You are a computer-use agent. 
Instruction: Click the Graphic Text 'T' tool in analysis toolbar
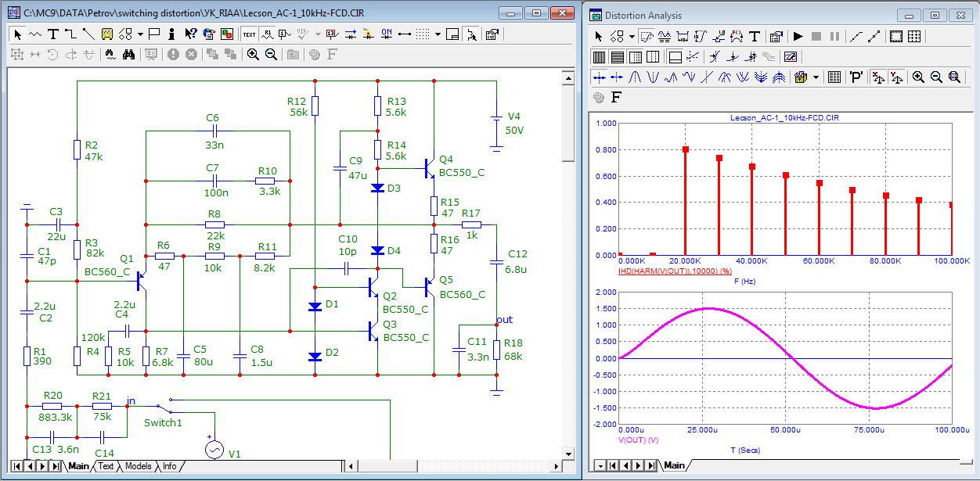click(755, 36)
